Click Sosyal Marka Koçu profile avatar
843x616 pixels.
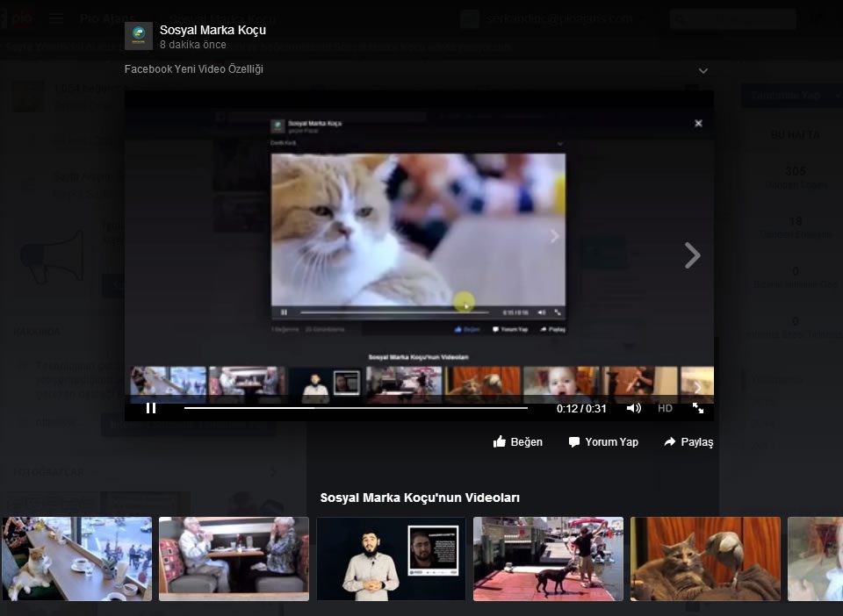pyautogui.click(x=139, y=36)
